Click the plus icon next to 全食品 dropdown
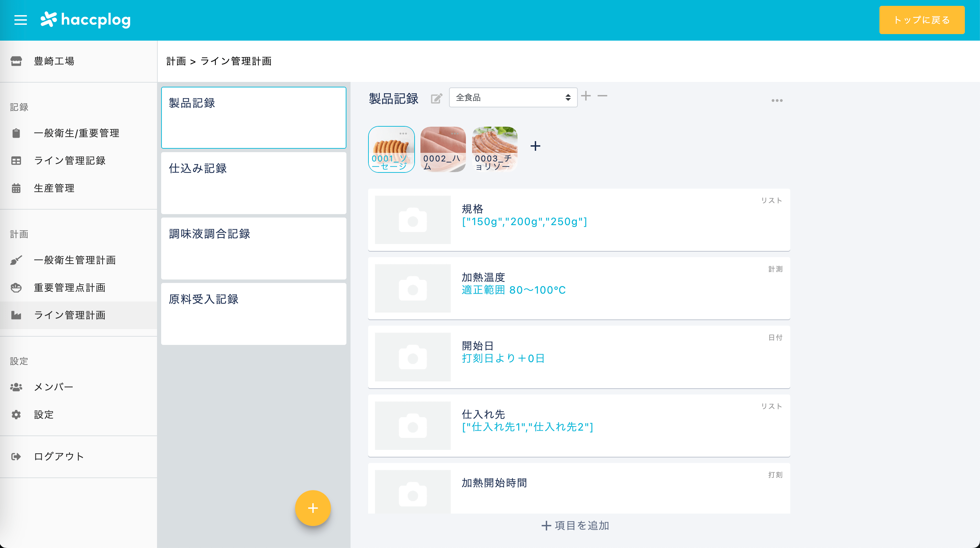This screenshot has height=548, width=980. (x=586, y=96)
